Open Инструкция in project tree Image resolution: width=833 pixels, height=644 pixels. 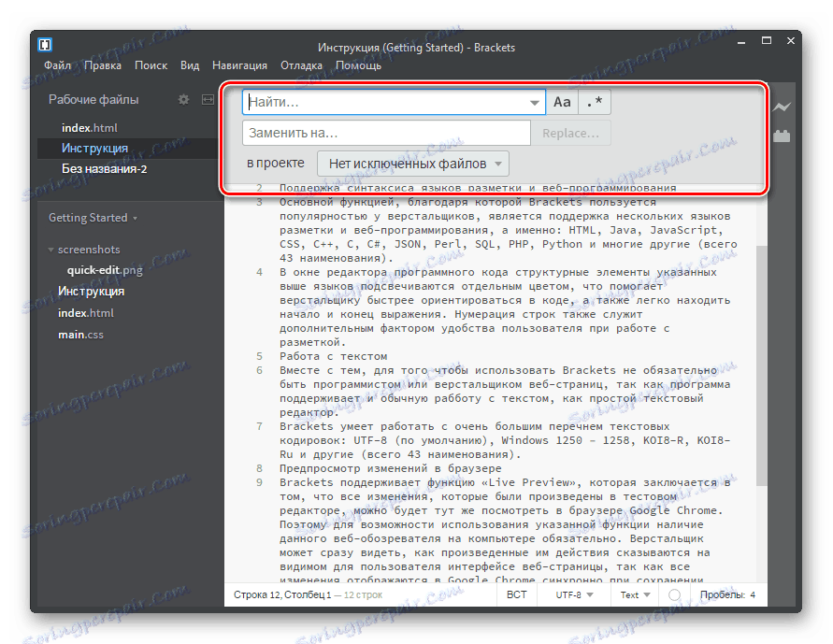coord(91,292)
